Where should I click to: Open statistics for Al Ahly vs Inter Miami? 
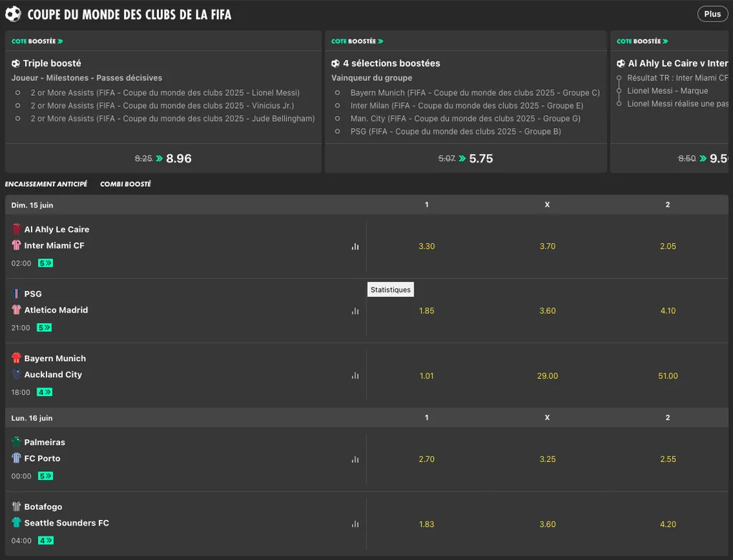pos(355,246)
